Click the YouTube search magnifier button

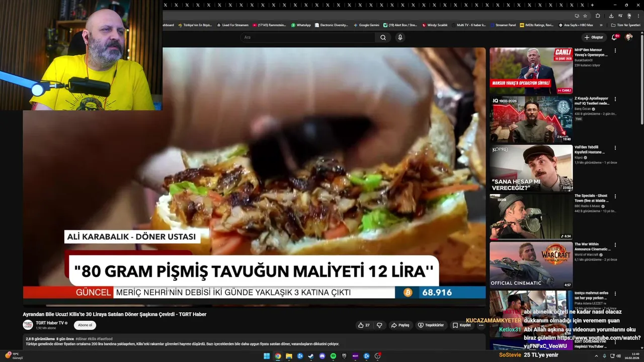pos(383,37)
